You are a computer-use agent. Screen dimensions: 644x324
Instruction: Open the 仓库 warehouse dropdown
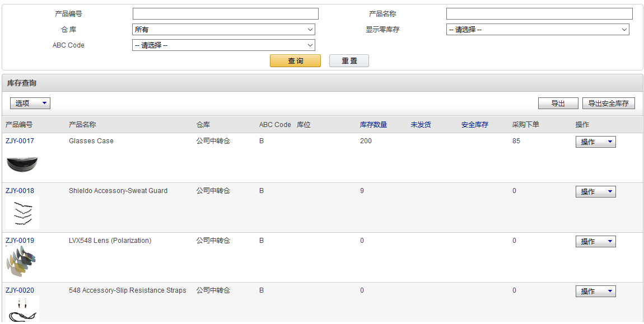223,30
